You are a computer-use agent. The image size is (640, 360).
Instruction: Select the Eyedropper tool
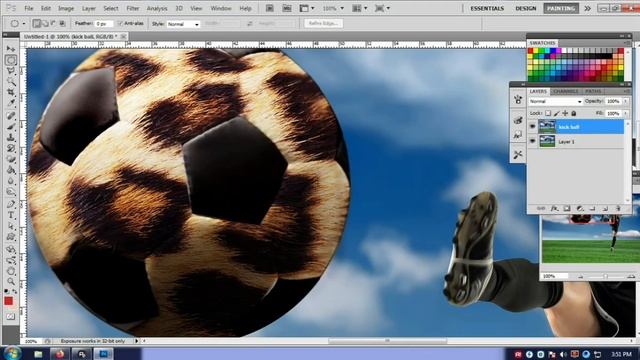[x=11, y=104]
